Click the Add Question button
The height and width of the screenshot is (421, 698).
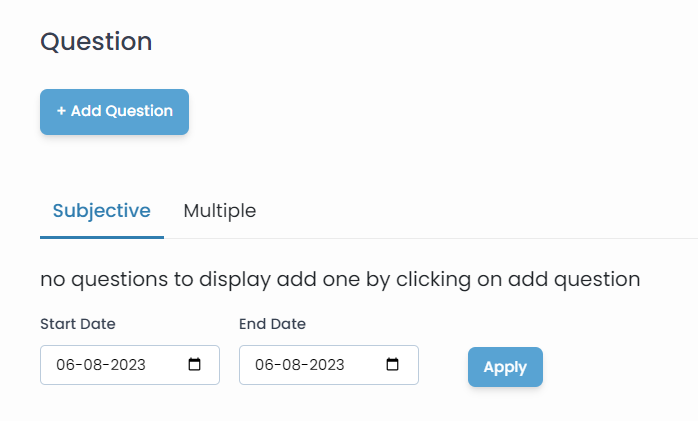pos(114,111)
